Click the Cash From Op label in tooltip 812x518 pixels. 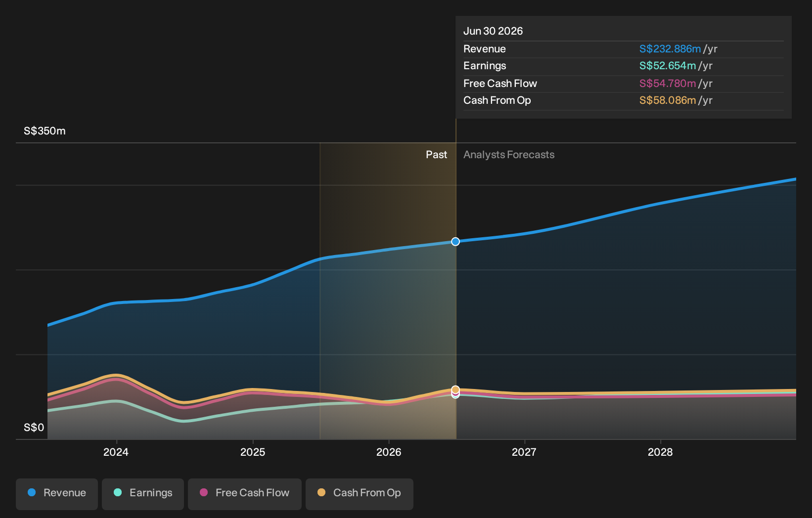[497, 100]
